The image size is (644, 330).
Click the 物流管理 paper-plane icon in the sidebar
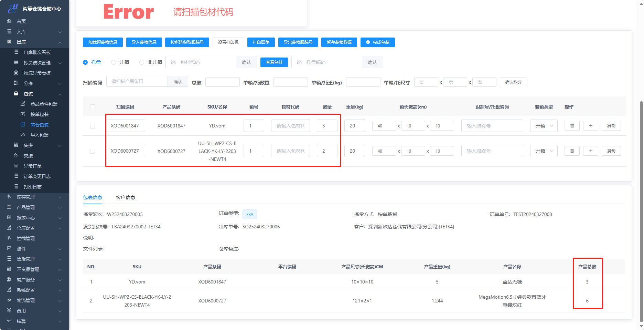click(9, 300)
